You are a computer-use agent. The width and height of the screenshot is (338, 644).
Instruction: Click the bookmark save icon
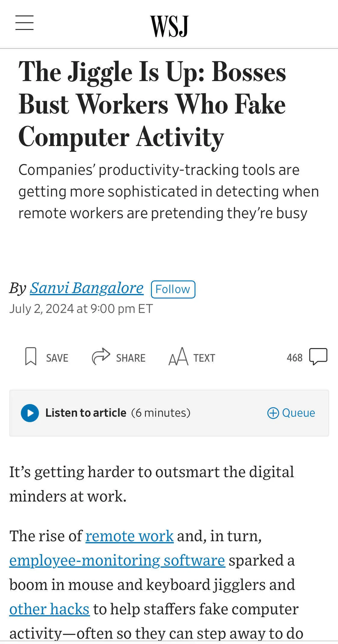click(31, 356)
